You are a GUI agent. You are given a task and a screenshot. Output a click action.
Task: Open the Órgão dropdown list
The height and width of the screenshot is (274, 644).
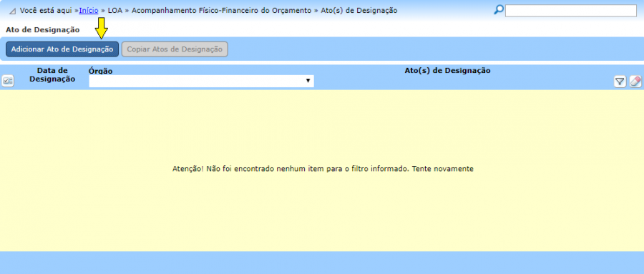point(201,81)
